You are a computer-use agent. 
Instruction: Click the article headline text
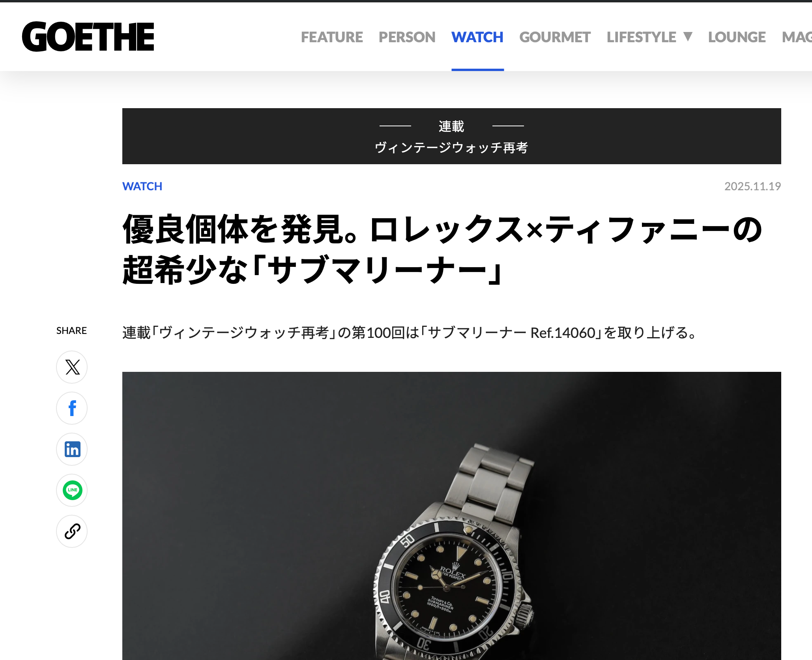click(x=443, y=250)
